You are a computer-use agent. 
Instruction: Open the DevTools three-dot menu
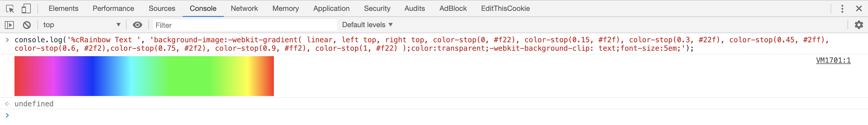tap(842, 8)
